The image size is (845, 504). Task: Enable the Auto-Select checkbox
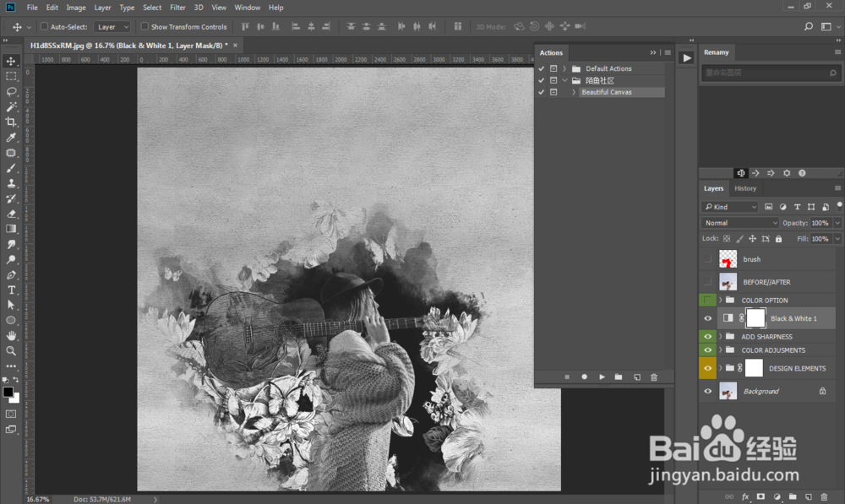(x=44, y=26)
